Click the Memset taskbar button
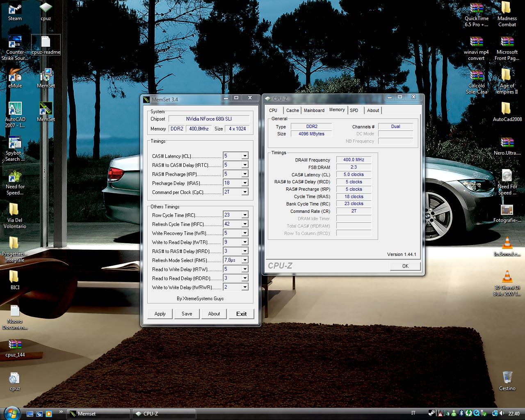This screenshot has height=420, width=525. pyautogui.click(x=98, y=413)
